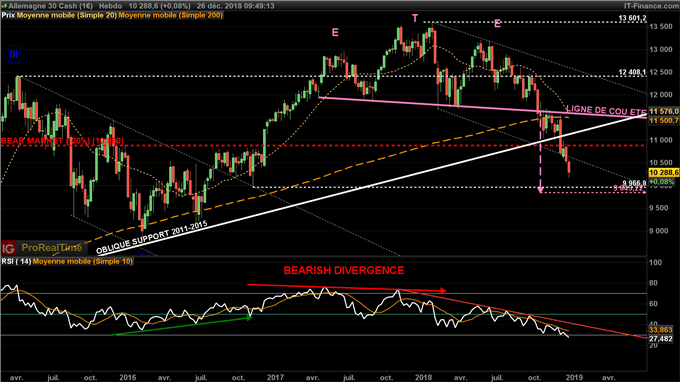
Task: Click the RSI 80 level axis label
Action: click(653, 283)
